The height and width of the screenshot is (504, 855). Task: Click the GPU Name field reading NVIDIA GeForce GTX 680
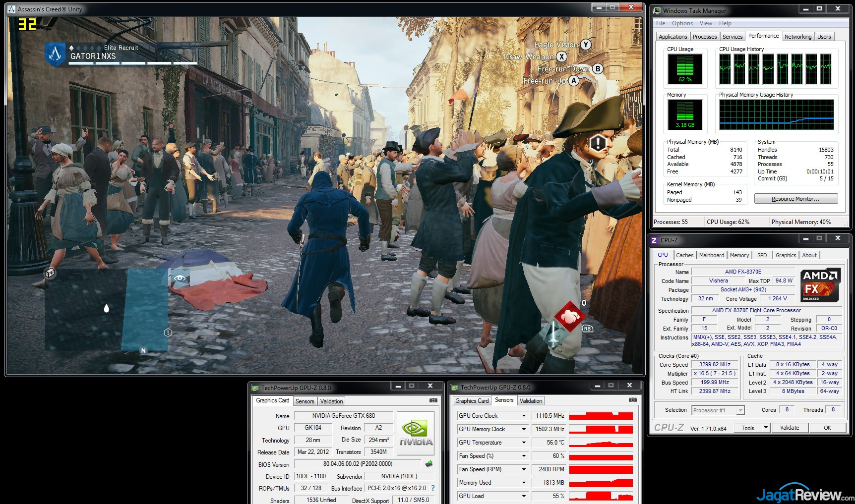[344, 416]
